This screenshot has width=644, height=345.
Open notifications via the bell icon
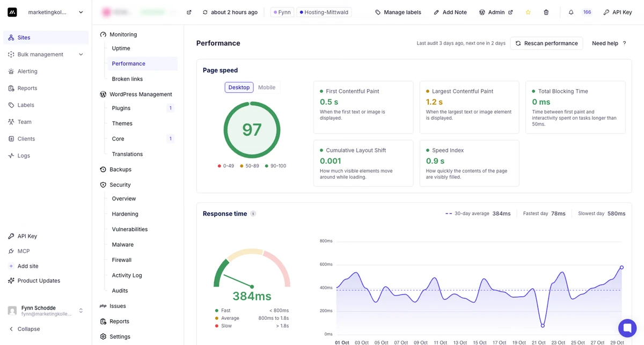point(571,12)
